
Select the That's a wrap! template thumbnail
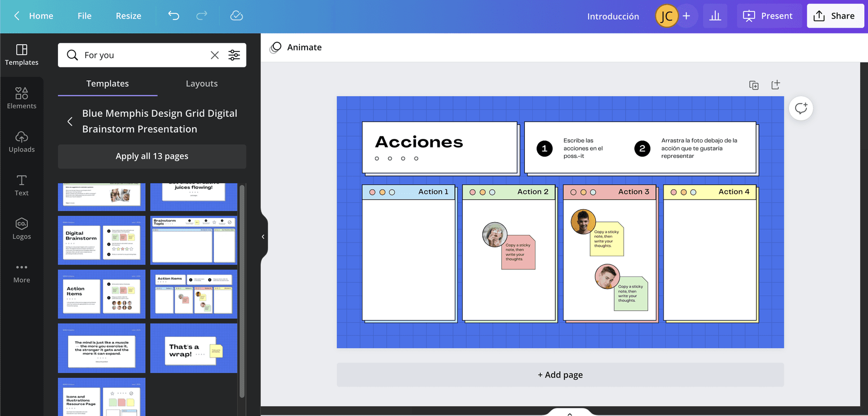click(194, 349)
